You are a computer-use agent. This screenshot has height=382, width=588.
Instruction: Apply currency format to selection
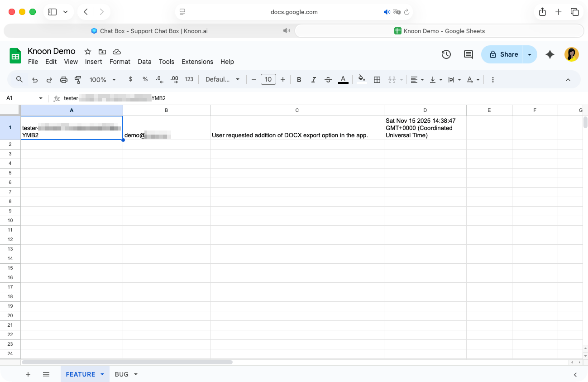(130, 79)
